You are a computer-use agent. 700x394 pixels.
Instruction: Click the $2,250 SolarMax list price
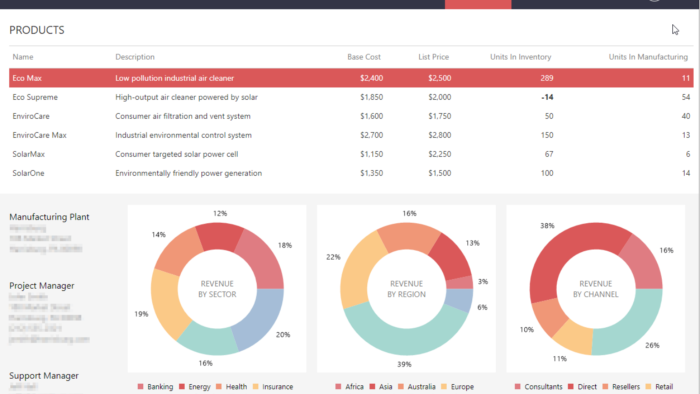pyautogui.click(x=440, y=154)
